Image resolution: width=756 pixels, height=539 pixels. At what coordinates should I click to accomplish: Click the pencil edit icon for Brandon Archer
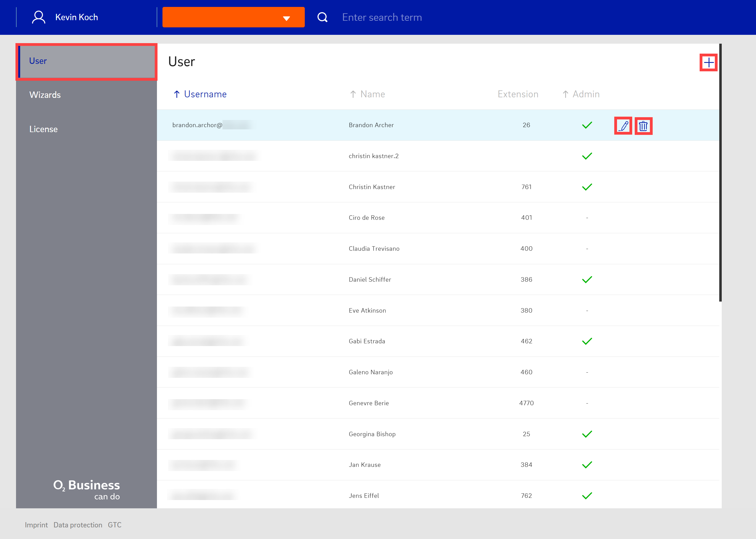[623, 126]
